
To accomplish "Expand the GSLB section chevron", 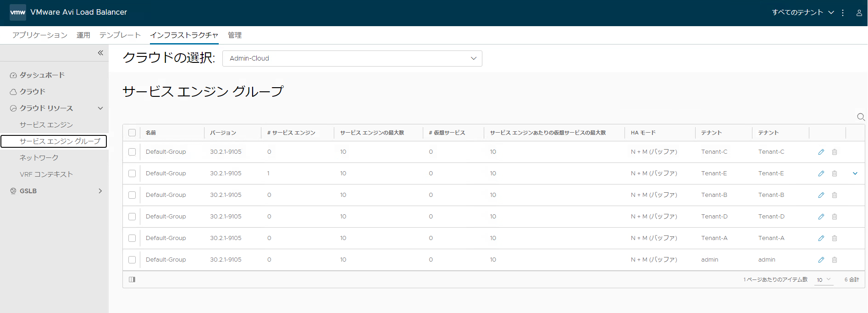I will click(100, 191).
